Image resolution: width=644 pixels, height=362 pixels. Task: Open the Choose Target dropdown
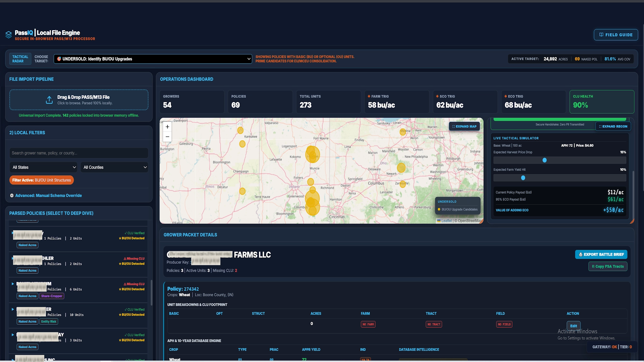153,59
